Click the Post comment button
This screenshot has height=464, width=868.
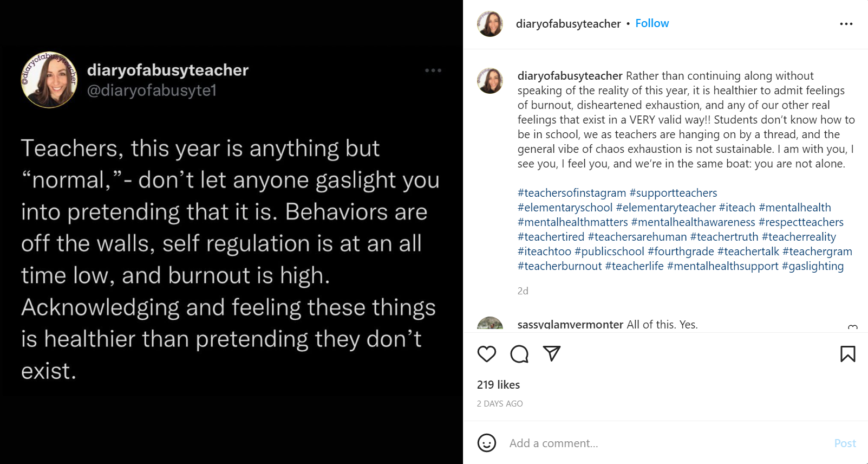(845, 443)
